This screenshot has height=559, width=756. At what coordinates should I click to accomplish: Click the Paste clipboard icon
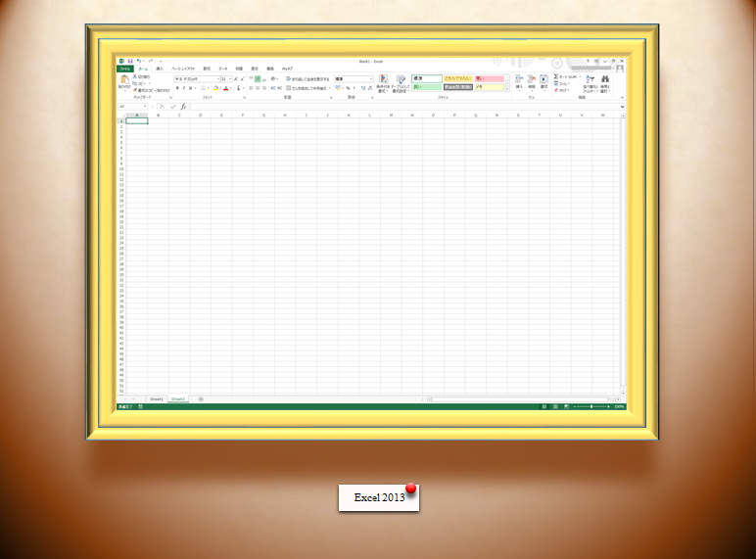pos(125,79)
